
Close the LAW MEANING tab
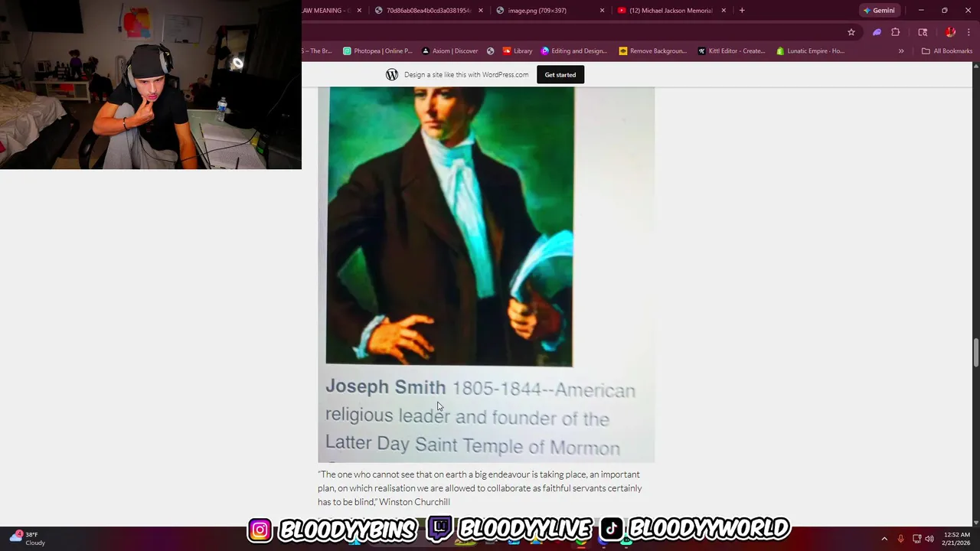pyautogui.click(x=359, y=11)
